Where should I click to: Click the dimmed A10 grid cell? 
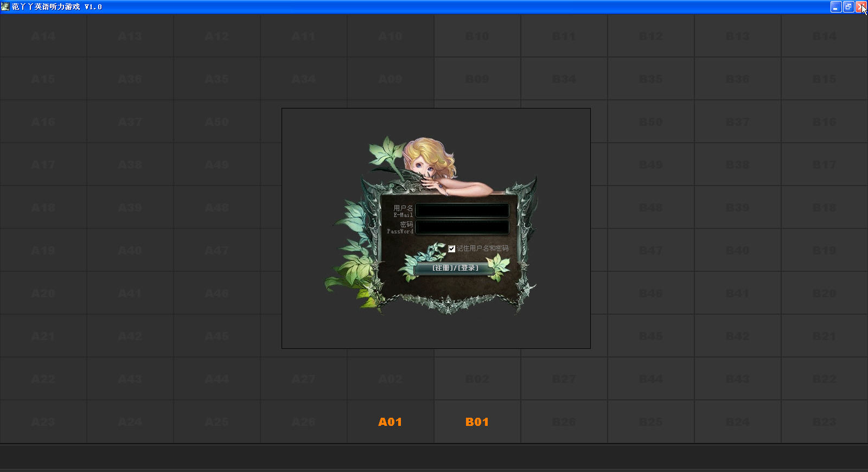pyautogui.click(x=391, y=36)
